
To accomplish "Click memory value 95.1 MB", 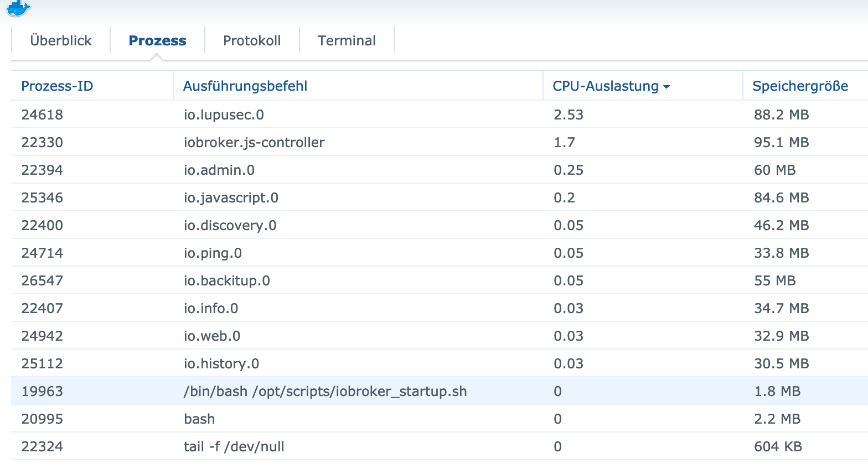I will pos(781,142).
